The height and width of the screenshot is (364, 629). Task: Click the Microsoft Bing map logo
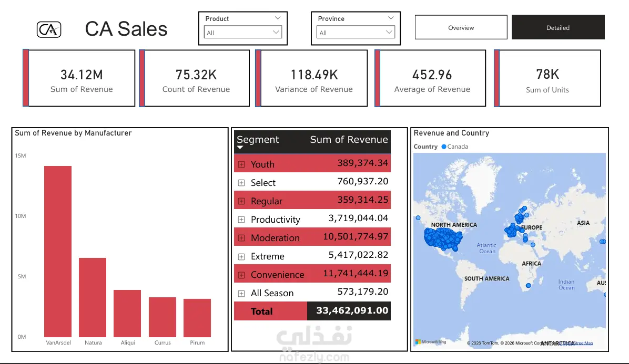pyautogui.click(x=430, y=342)
